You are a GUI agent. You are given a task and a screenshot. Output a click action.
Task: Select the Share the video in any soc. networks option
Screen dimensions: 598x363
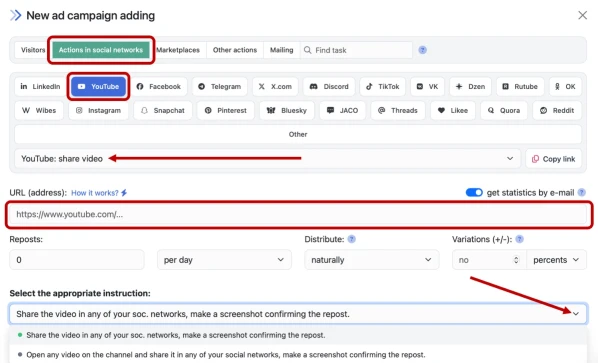(x=297, y=335)
